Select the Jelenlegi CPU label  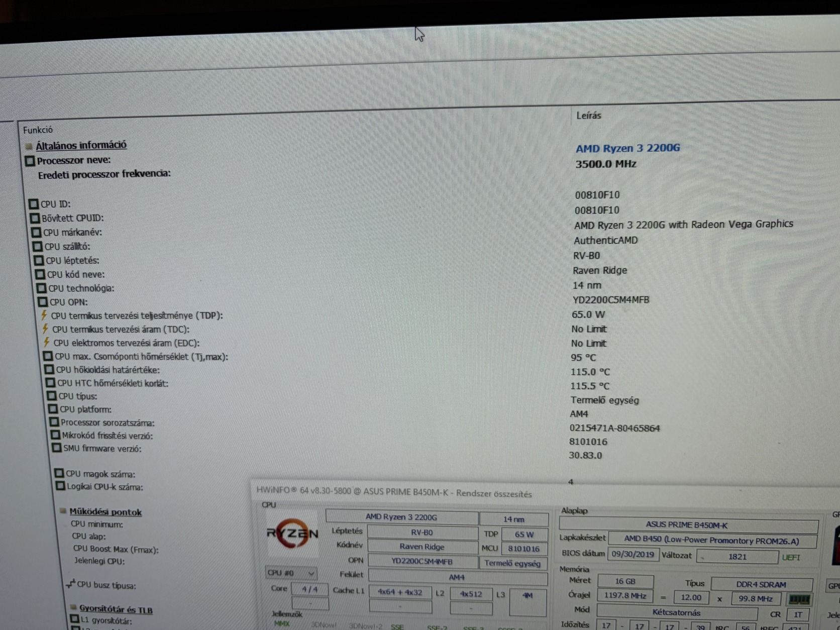(99, 561)
